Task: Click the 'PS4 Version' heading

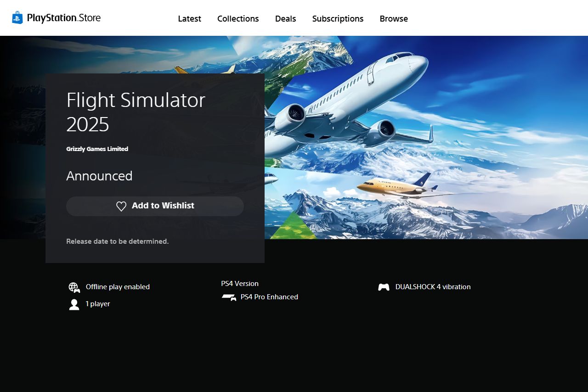Action: tap(240, 284)
